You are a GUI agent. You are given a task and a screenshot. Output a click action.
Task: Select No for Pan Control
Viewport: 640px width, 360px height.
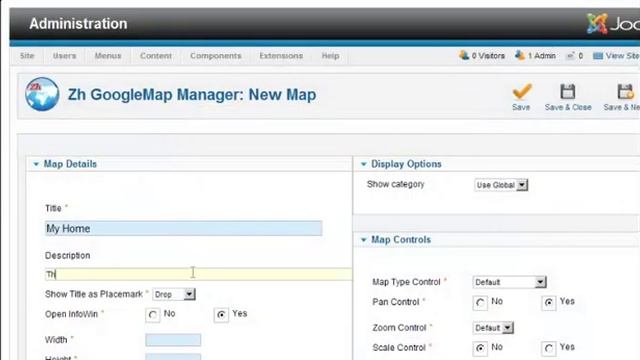click(x=480, y=303)
